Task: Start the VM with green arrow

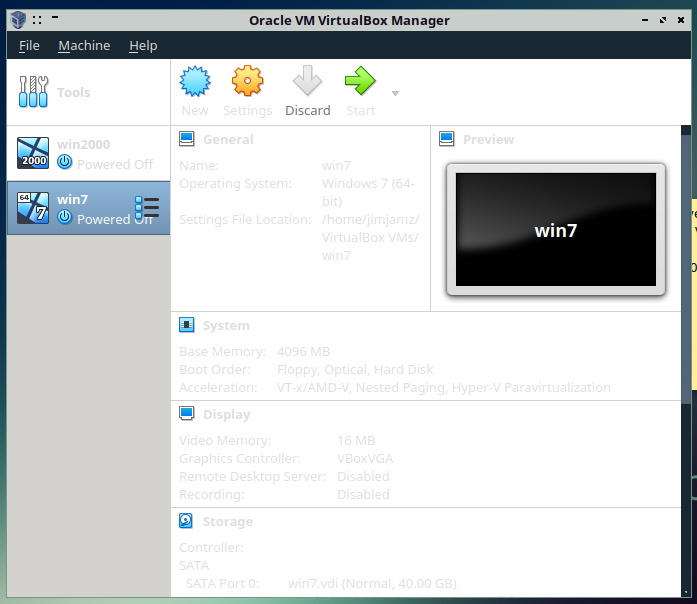Action: point(360,80)
